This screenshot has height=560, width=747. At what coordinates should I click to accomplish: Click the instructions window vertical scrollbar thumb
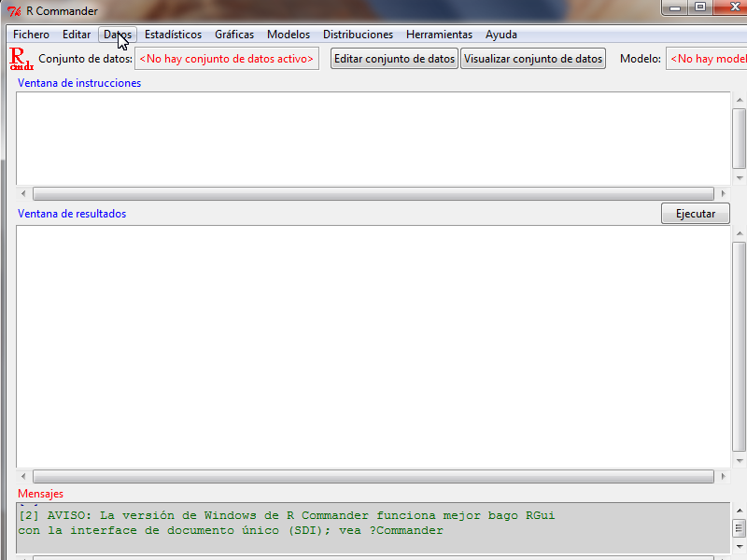[740, 138]
